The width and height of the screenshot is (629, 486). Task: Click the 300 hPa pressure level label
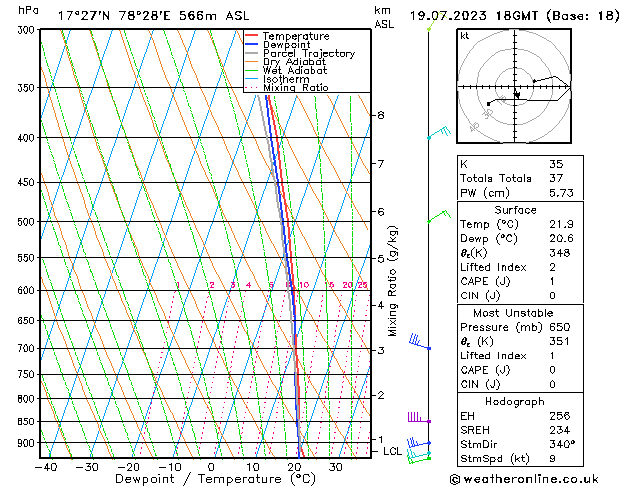26,30
